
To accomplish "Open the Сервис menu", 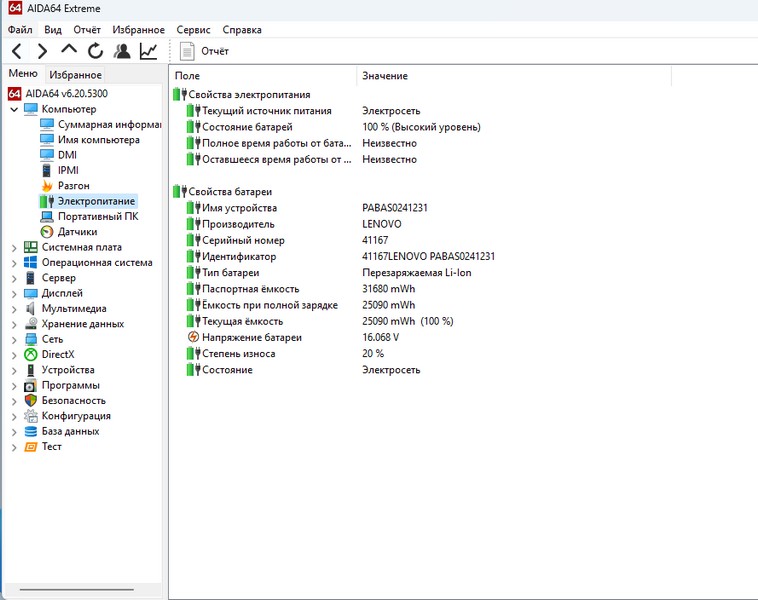I will pos(193,31).
